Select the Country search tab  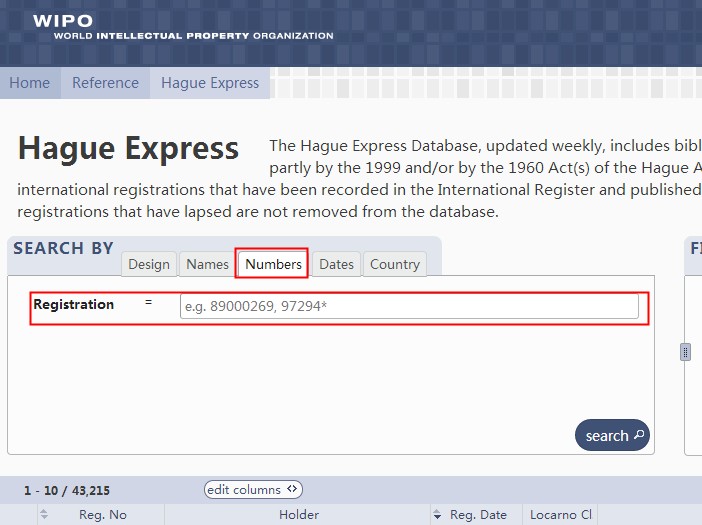click(394, 264)
